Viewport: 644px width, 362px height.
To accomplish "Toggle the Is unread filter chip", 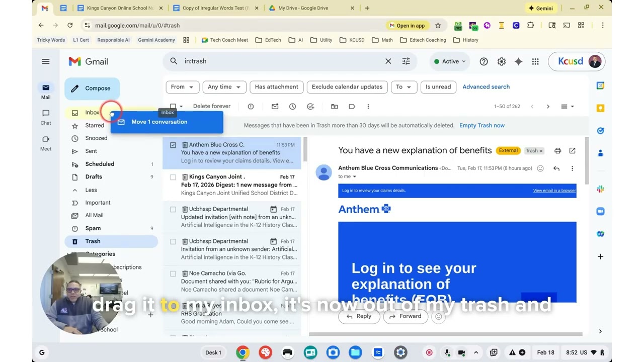I will tap(438, 87).
